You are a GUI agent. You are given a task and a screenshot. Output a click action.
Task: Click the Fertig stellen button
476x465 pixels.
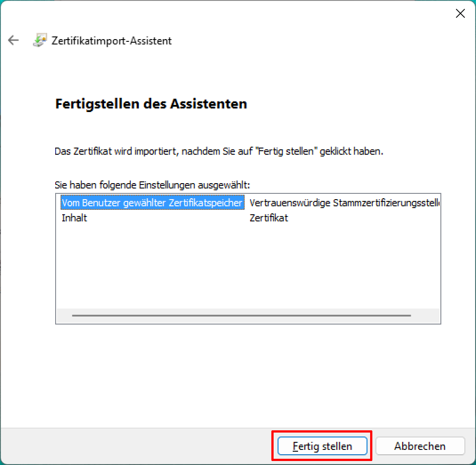point(322,446)
